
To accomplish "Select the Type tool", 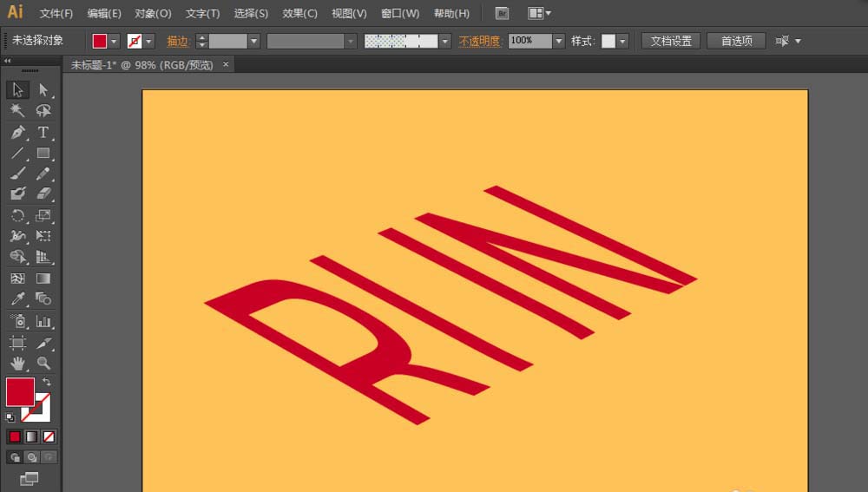I will (x=43, y=132).
